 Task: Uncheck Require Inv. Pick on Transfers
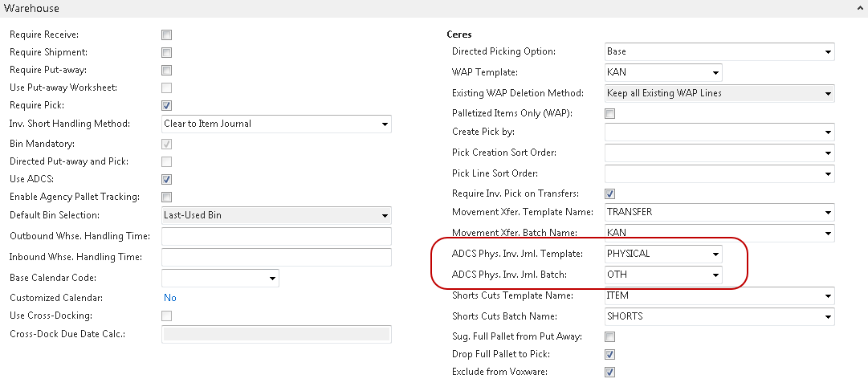609,193
